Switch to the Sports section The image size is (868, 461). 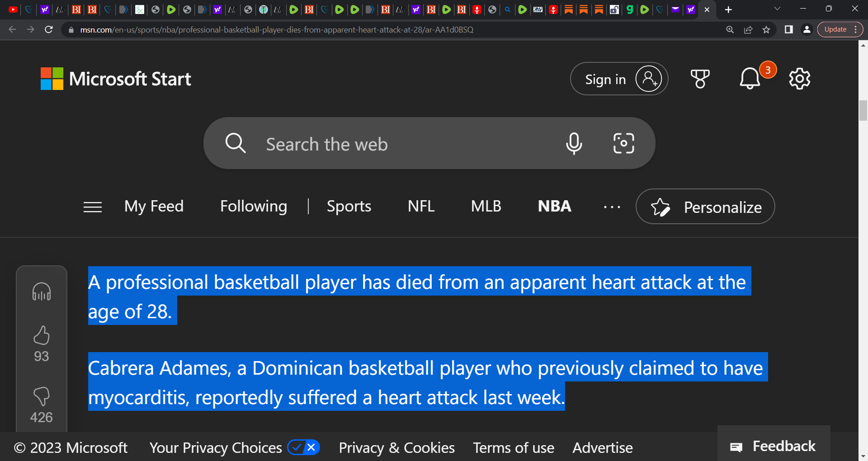pyautogui.click(x=349, y=207)
